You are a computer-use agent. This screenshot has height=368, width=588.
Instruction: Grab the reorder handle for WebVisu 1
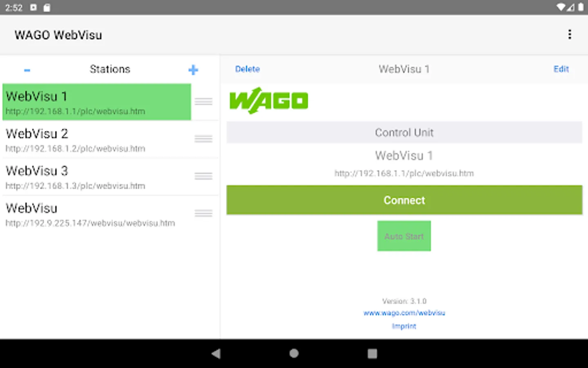(x=203, y=101)
